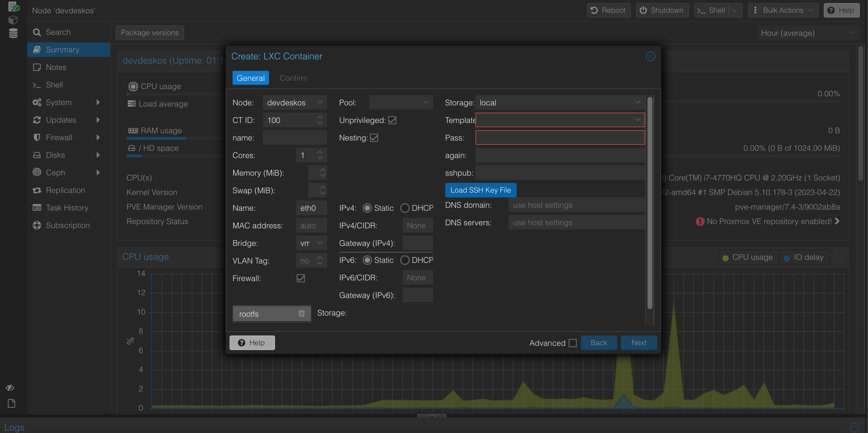Image resolution: width=868 pixels, height=433 pixels.
Task: Expand the Shell button dropdown arrow
Action: tap(734, 10)
